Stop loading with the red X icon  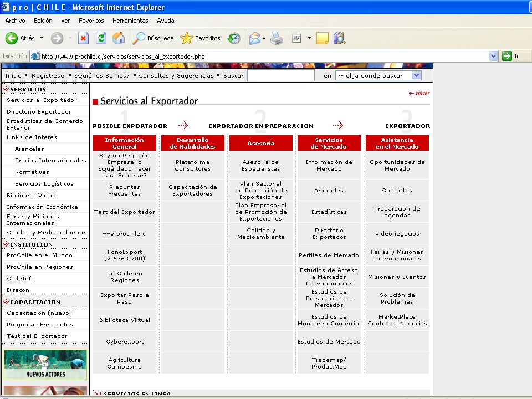(83, 38)
